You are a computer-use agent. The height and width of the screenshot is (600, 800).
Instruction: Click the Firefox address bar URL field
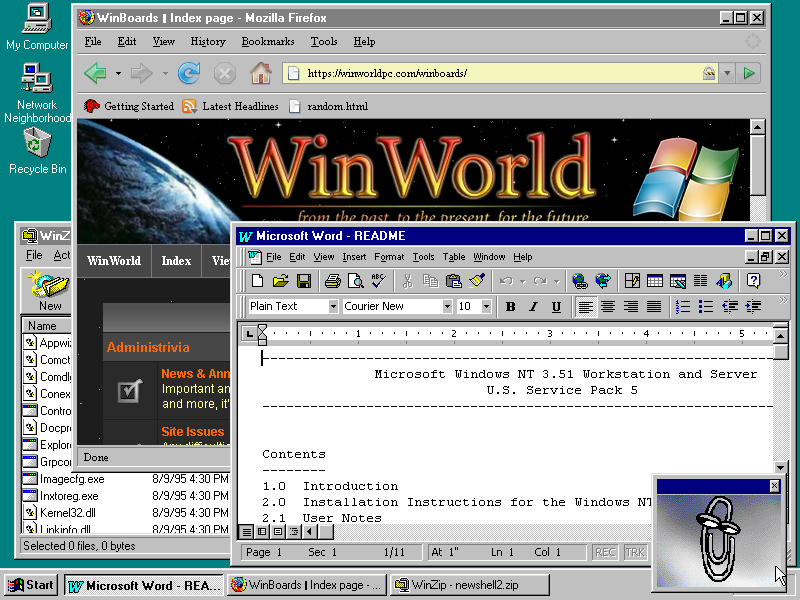tap(500, 73)
